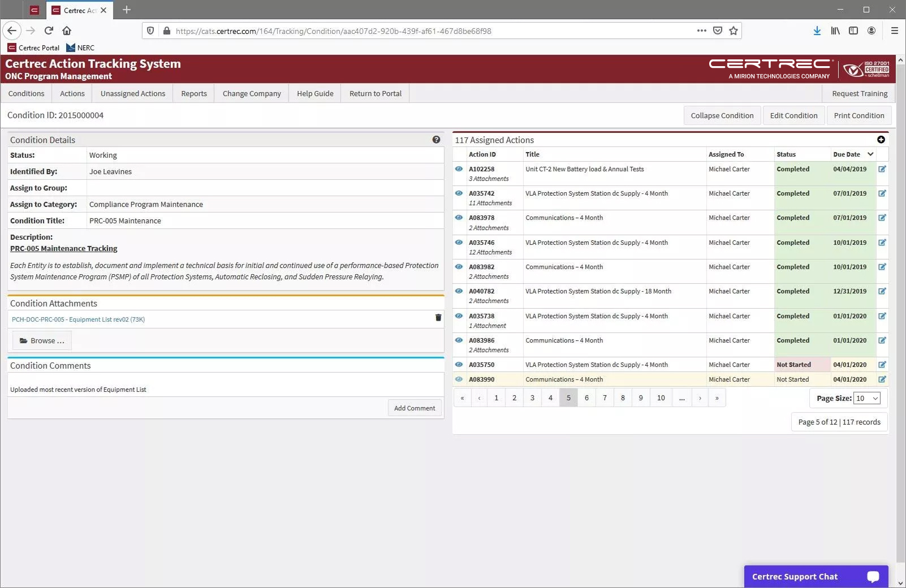View action A040782 via its eye icon

[459, 291]
